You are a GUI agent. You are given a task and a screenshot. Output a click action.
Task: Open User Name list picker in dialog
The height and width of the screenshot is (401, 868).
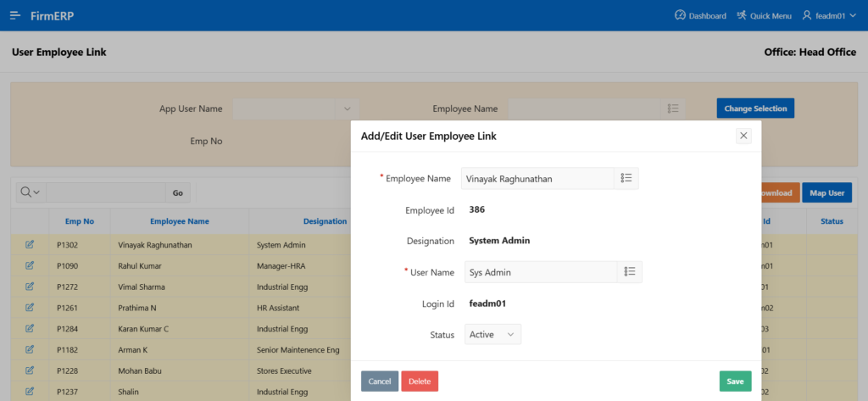630,271
